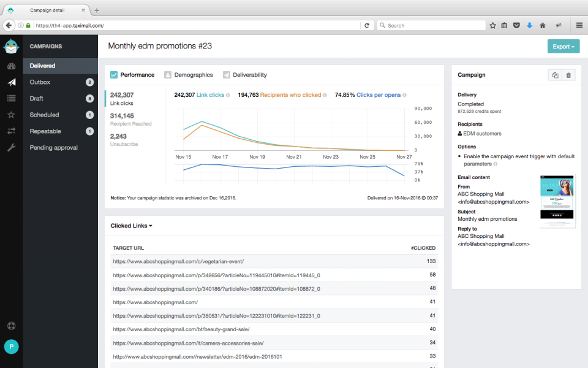Screen dimensions: 588x368
Task: Click the duplicate campaign icon
Action: point(556,75)
